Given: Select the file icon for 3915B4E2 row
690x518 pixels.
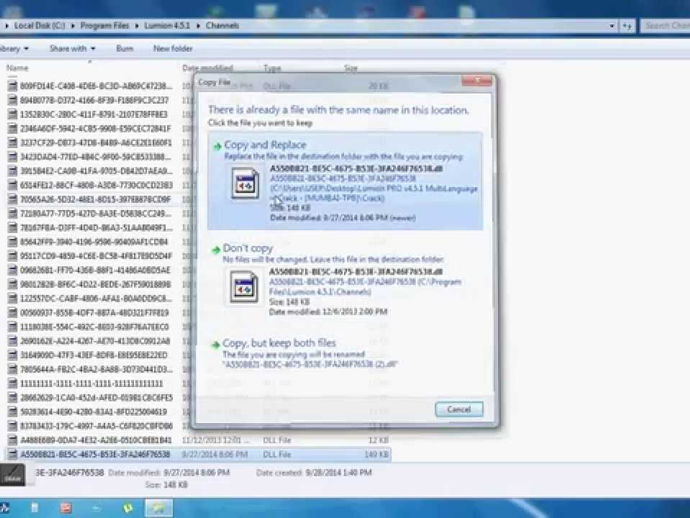Looking at the screenshot, I should [13, 171].
